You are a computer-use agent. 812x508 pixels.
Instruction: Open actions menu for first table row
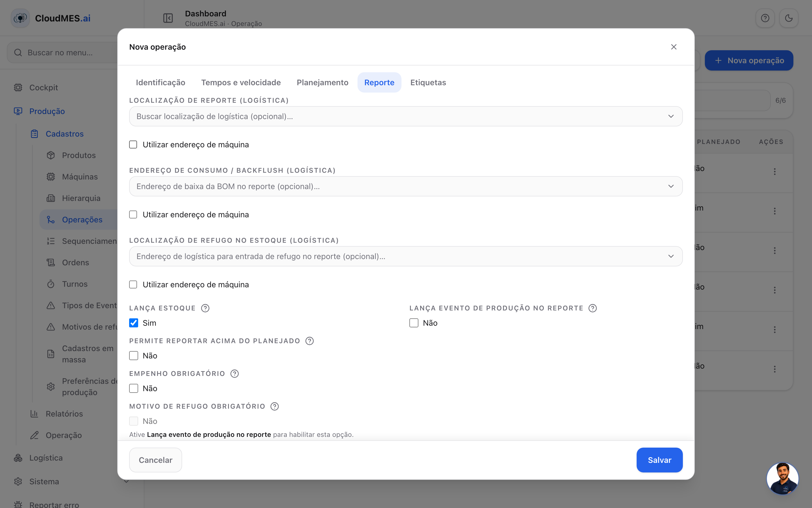tap(775, 172)
